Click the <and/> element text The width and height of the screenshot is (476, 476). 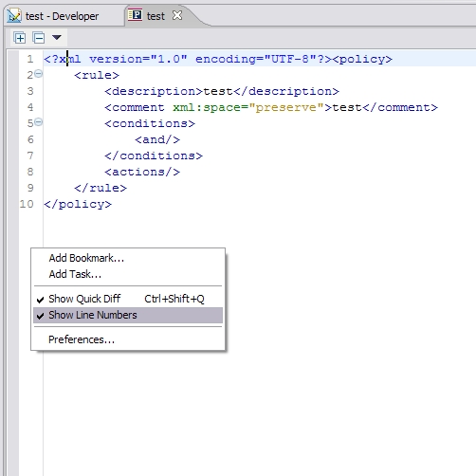(157, 140)
